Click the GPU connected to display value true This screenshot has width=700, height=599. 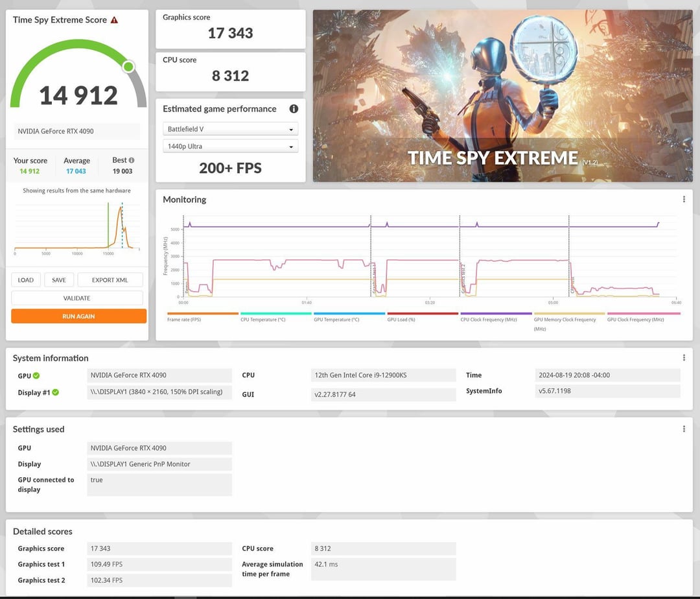coord(159,485)
